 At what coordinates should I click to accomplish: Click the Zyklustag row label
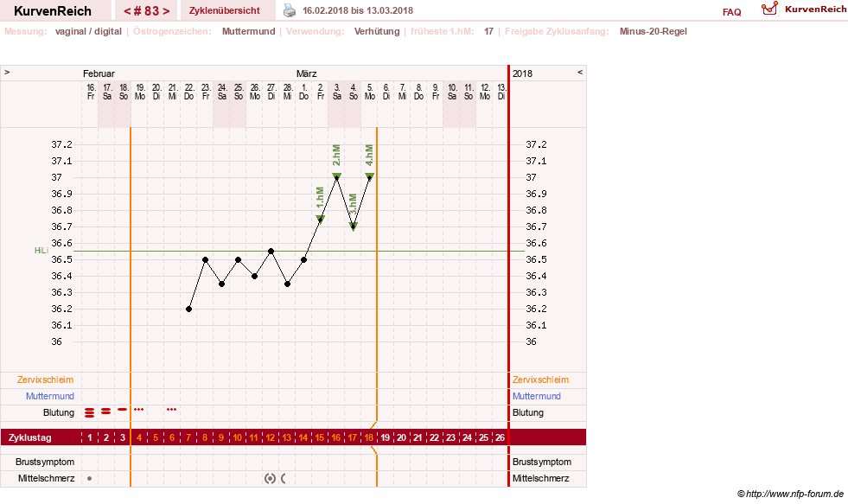pyautogui.click(x=29, y=437)
